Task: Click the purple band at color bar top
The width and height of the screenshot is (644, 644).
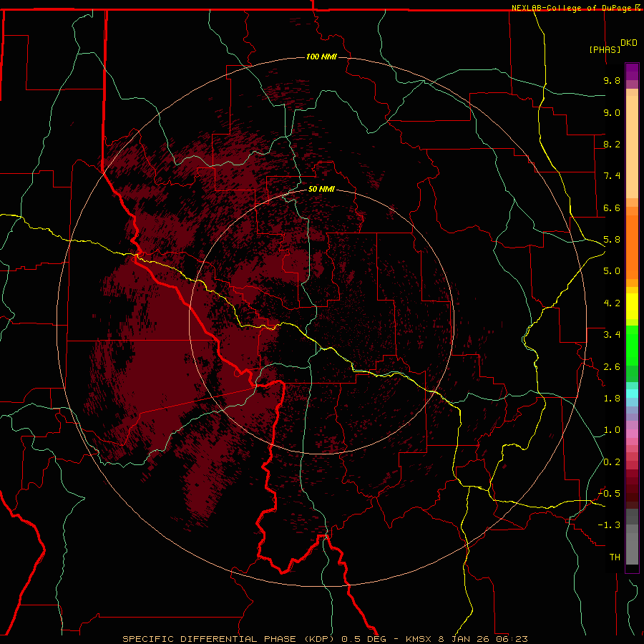Action: 632,72
